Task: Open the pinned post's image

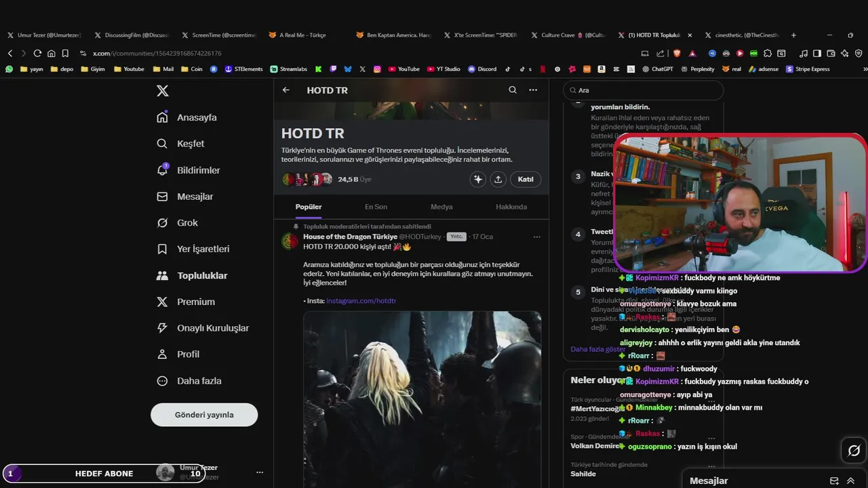Action: coord(422,399)
